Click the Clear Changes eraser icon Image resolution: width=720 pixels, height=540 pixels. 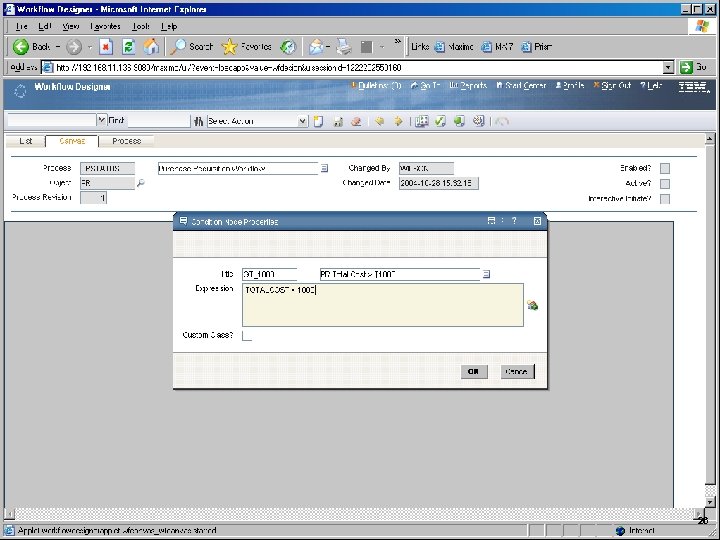(356, 121)
